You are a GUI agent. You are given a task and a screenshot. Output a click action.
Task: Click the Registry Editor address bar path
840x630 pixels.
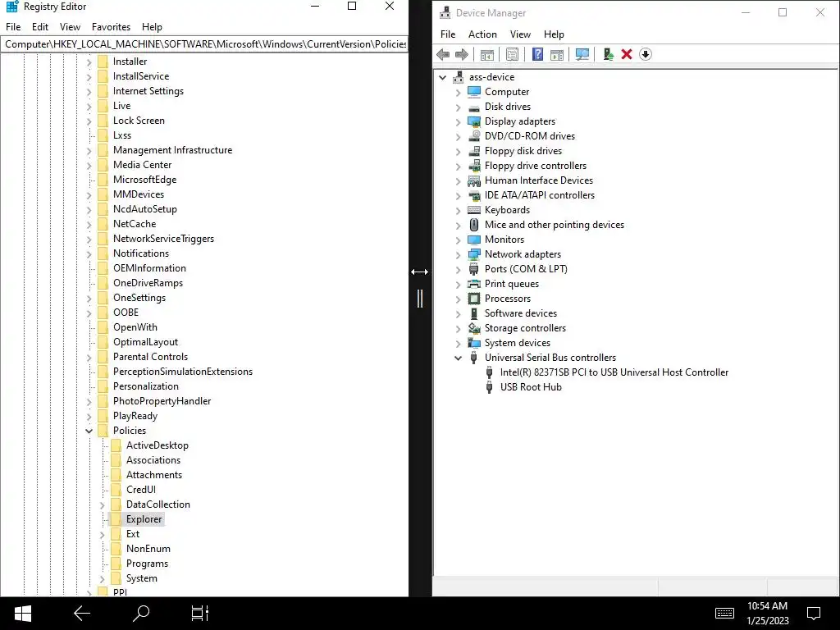pyautogui.click(x=204, y=44)
